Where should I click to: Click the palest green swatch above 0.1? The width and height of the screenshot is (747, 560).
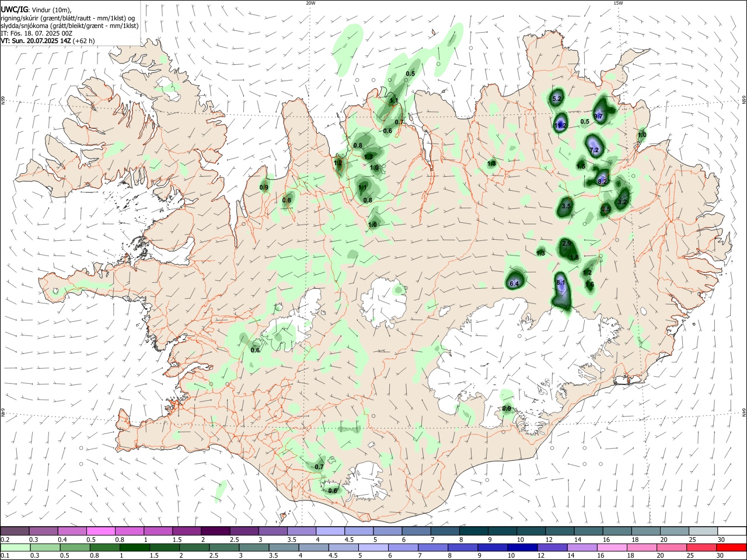15,547
